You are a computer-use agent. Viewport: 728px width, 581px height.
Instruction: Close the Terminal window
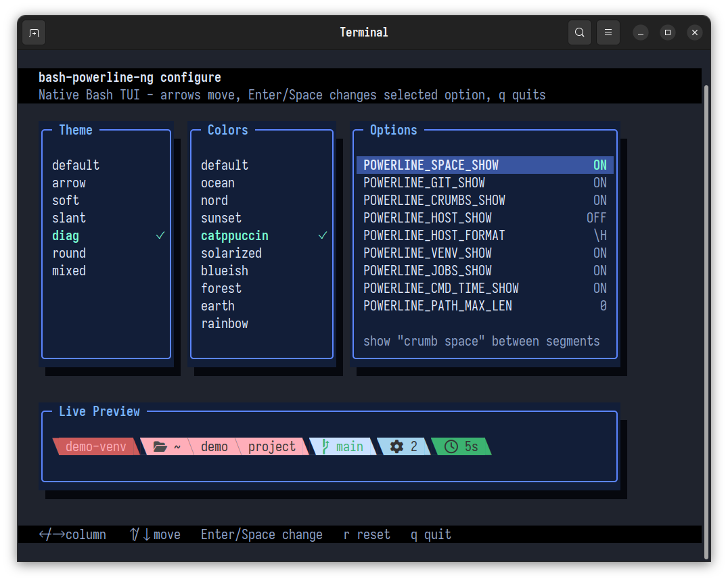(695, 32)
